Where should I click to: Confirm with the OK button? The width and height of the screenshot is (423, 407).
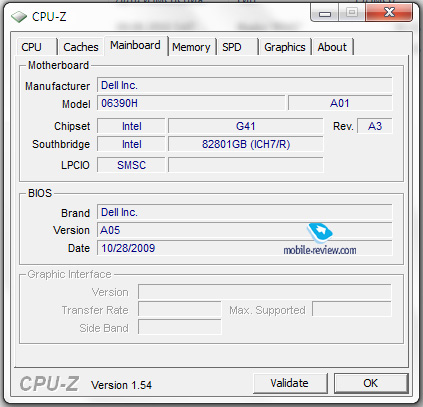click(371, 383)
